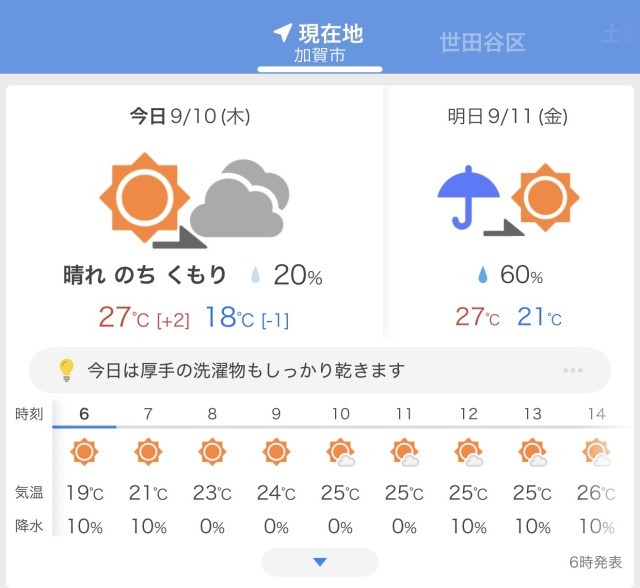Tap the raindrop icon next to 20%

tap(255, 275)
